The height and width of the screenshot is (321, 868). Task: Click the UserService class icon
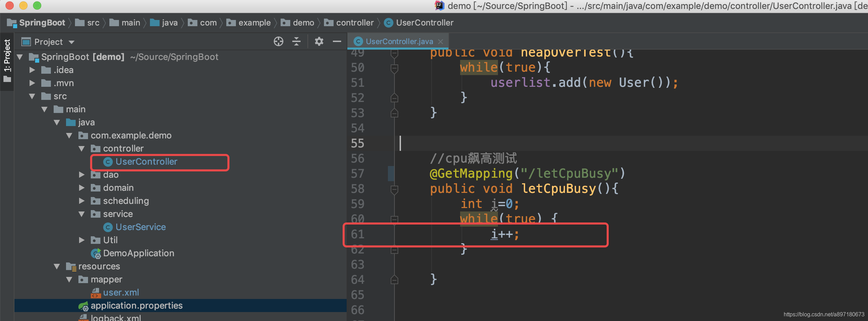click(x=108, y=227)
